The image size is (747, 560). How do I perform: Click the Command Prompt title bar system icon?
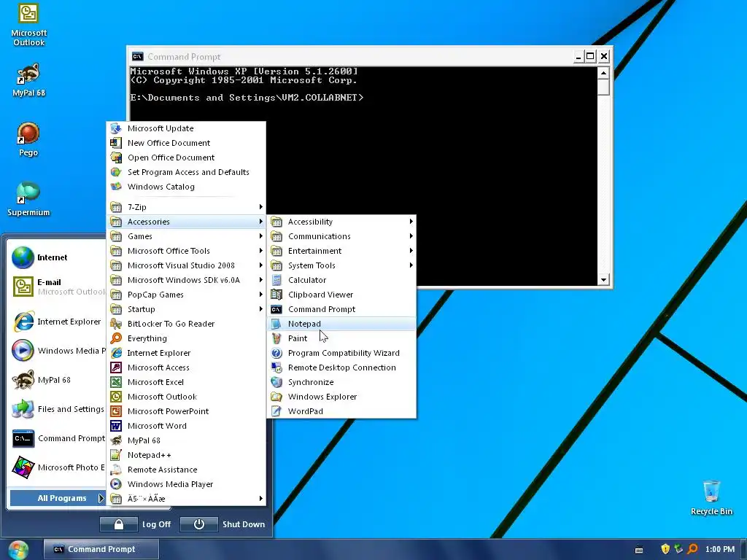[x=137, y=57]
